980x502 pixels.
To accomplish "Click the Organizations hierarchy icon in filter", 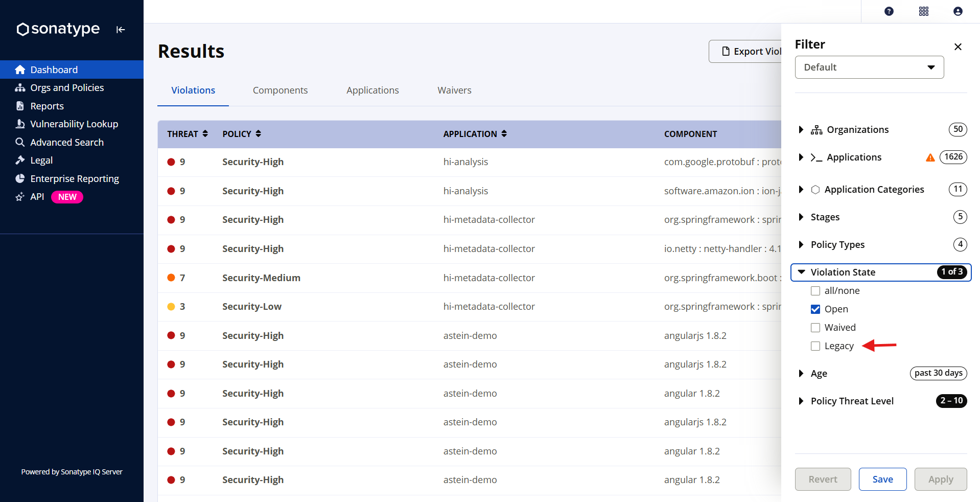I will (816, 130).
